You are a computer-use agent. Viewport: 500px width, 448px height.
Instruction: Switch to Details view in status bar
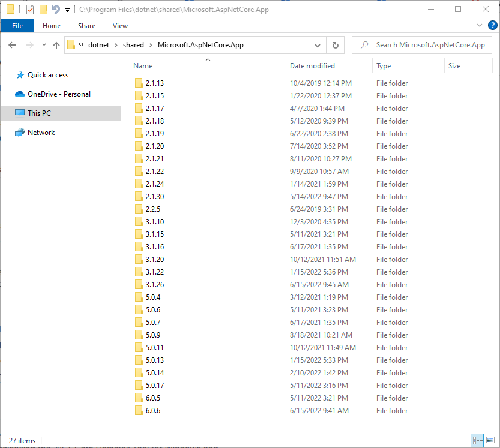(478, 440)
